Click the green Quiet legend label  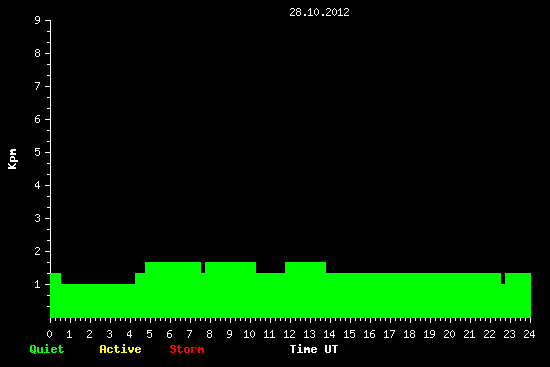click(x=47, y=349)
